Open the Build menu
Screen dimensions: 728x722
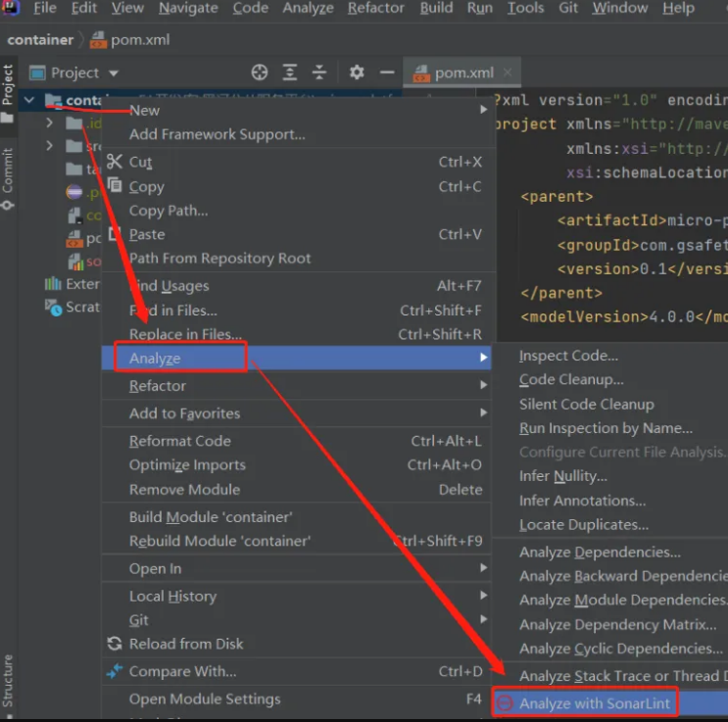(x=436, y=8)
